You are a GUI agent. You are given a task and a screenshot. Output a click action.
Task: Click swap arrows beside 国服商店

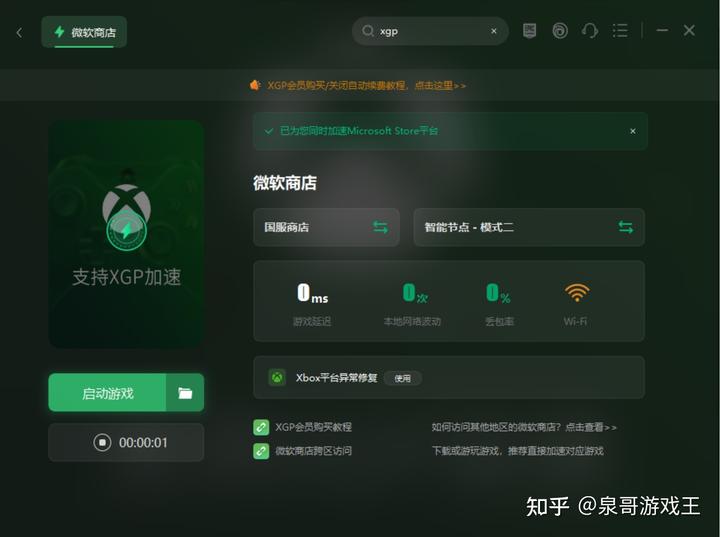(380, 227)
